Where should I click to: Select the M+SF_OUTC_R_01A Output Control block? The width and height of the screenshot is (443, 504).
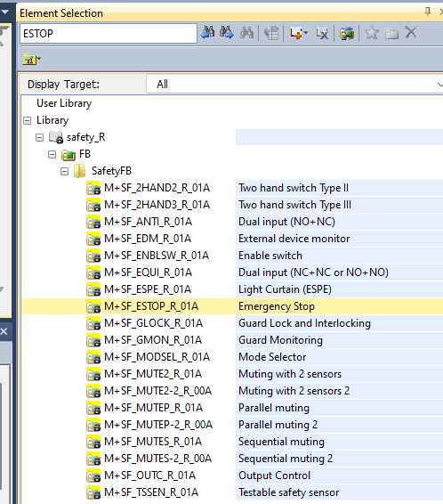[150, 476]
